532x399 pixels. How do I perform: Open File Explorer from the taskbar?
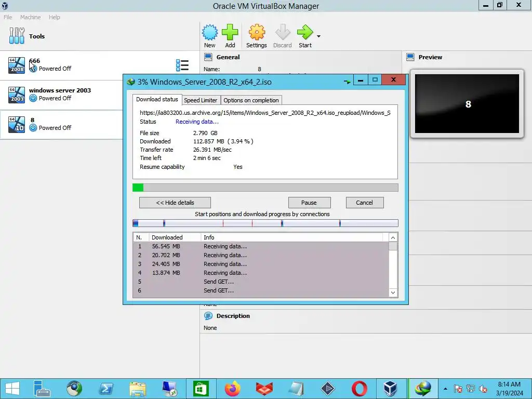pyautogui.click(x=137, y=389)
